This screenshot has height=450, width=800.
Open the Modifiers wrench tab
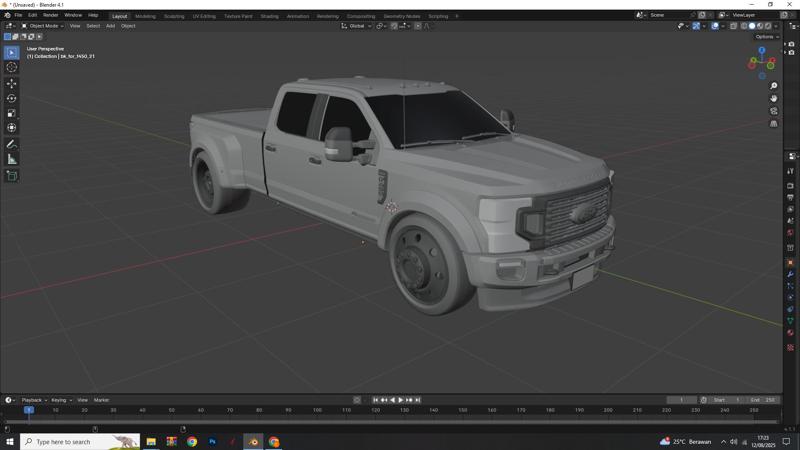[790, 274]
